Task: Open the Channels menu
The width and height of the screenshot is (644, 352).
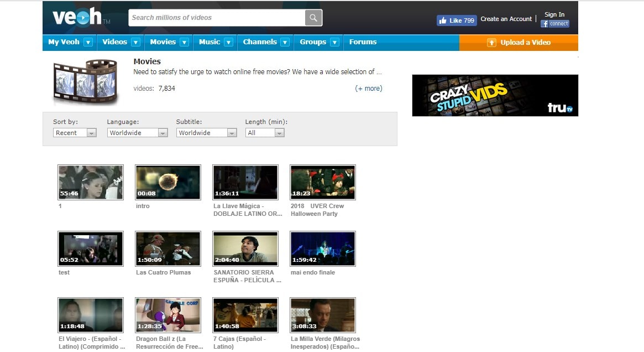Action: coord(260,42)
